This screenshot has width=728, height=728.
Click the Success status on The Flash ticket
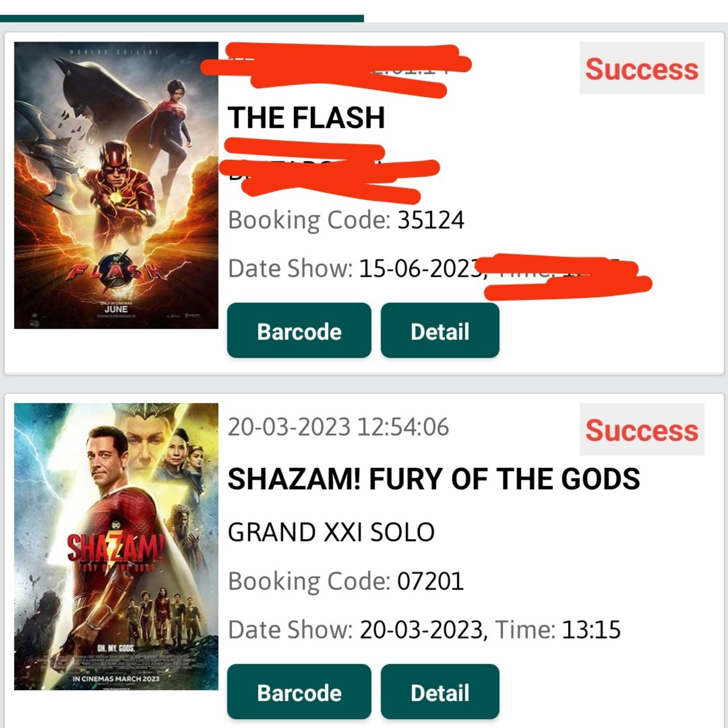point(641,69)
